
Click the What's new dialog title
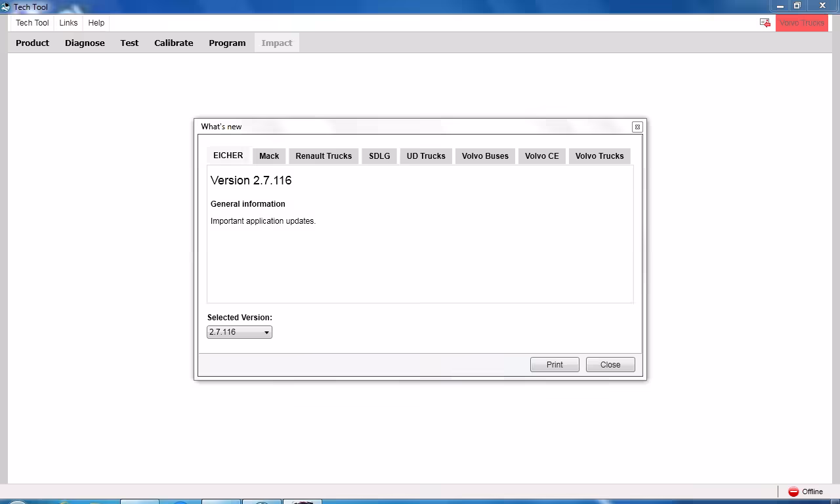[221, 127]
